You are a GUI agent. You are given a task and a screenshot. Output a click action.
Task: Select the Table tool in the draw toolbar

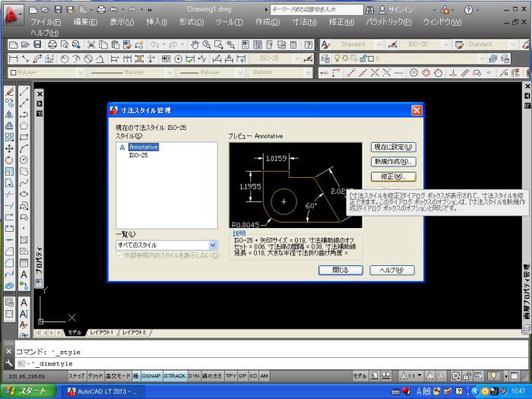(x=24, y=263)
